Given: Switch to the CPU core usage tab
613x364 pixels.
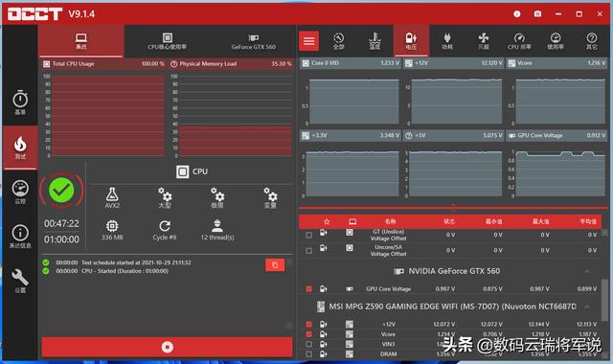Looking at the screenshot, I should click(x=167, y=40).
